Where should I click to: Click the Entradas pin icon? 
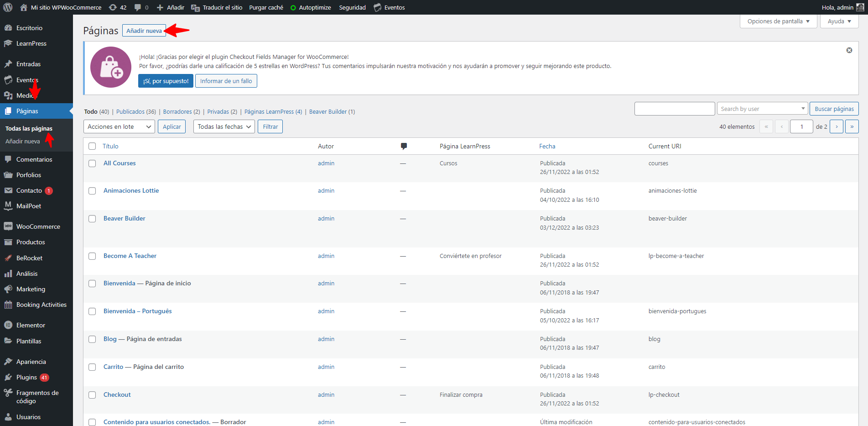click(x=8, y=64)
